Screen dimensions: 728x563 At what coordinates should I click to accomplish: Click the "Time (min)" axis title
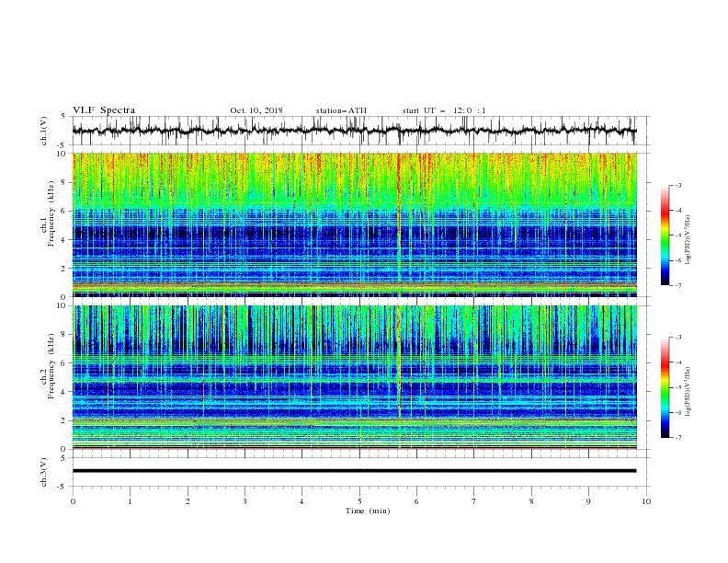point(368,511)
